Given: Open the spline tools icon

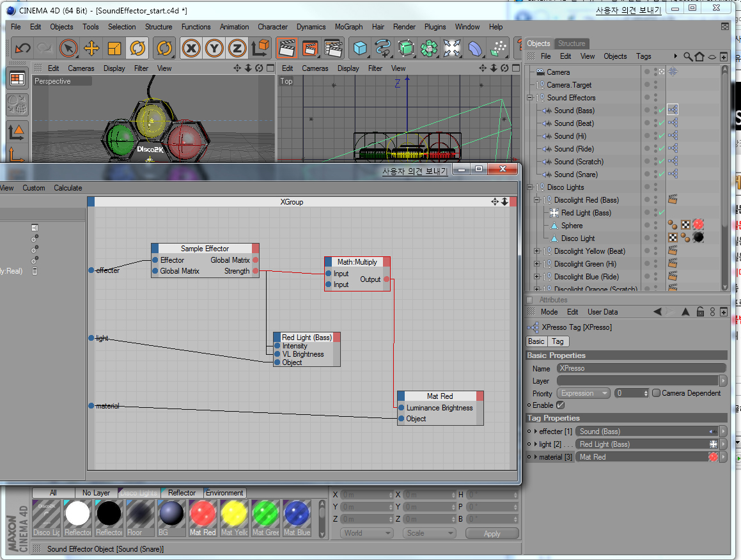Looking at the screenshot, I should [383, 48].
